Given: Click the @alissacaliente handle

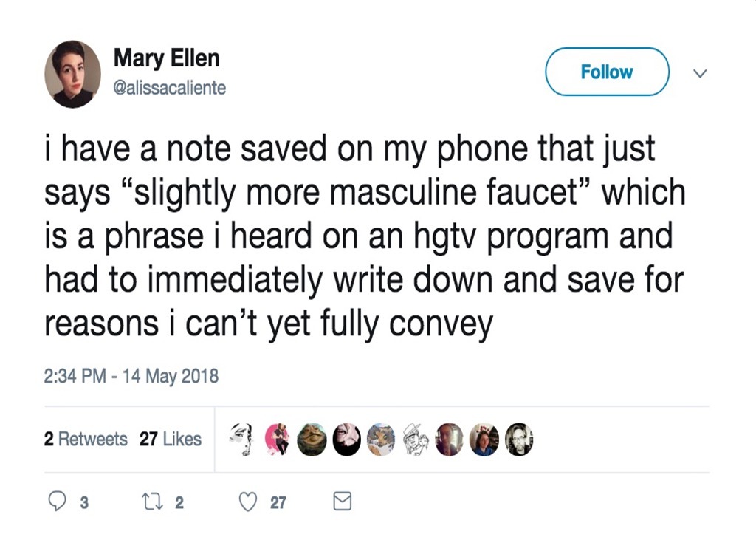Looking at the screenshot, I should click(x=170, y=89).
